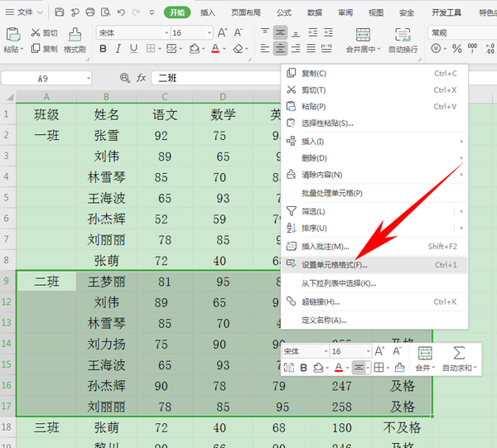
Task: Select 设置单元格格式(F) from context menu
Action: coord(335,265)
